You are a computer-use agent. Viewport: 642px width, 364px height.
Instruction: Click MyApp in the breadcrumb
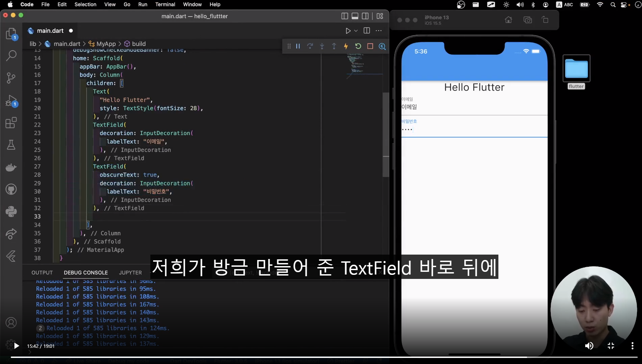coord(106,44)
